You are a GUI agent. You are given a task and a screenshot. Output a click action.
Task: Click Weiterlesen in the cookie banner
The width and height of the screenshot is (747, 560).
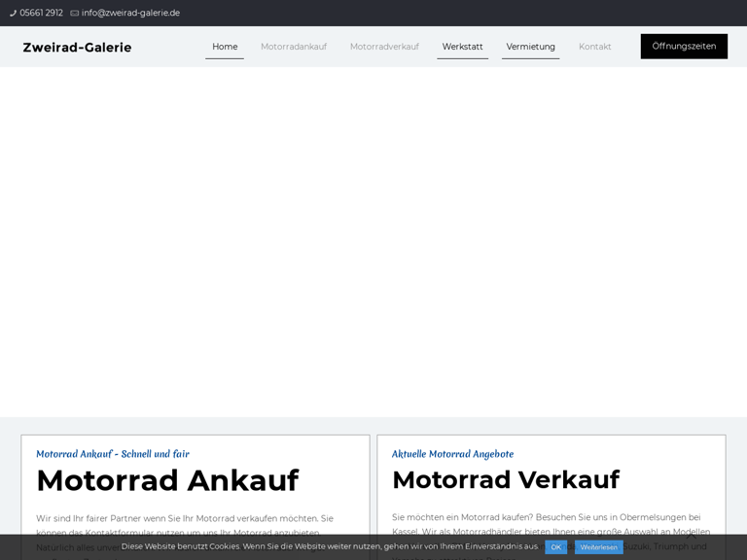point(598,547)
